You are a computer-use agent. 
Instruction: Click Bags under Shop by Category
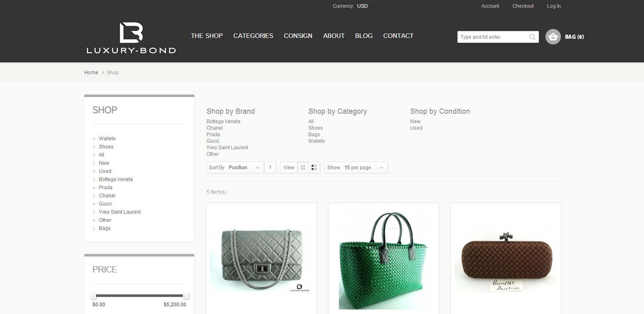[x=314, y=135]
